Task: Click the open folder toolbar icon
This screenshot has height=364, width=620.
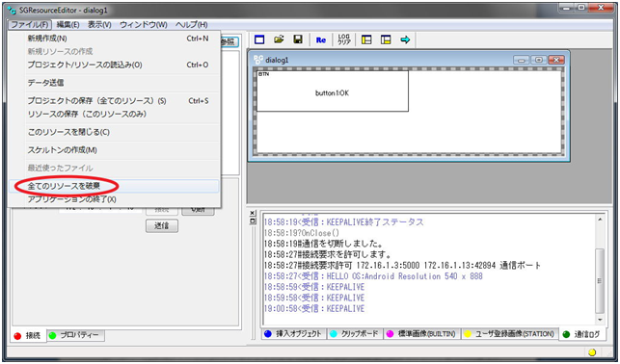Action: tap(280, 39)
